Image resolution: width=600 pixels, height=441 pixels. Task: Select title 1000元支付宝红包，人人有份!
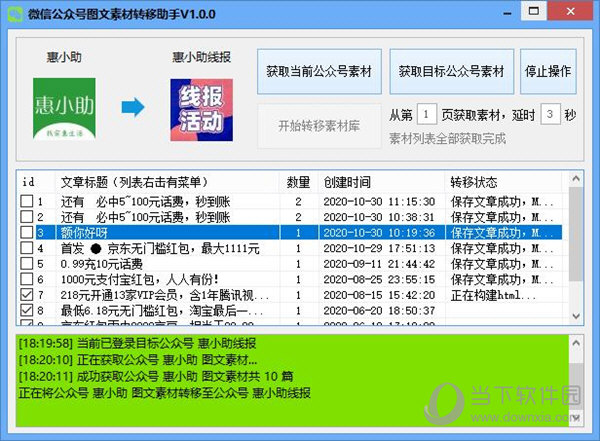(x=140, y=279)
